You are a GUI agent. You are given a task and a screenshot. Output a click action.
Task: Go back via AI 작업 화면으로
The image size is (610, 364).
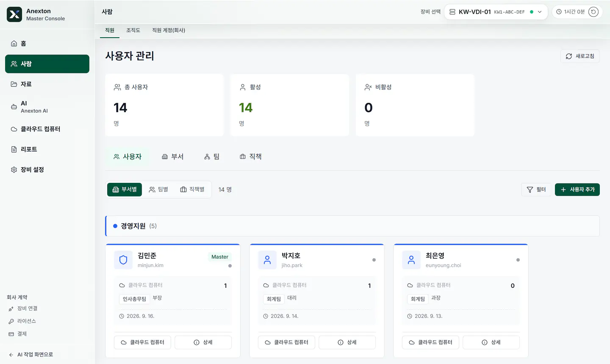pyautogui.click(x=31, y=355)
